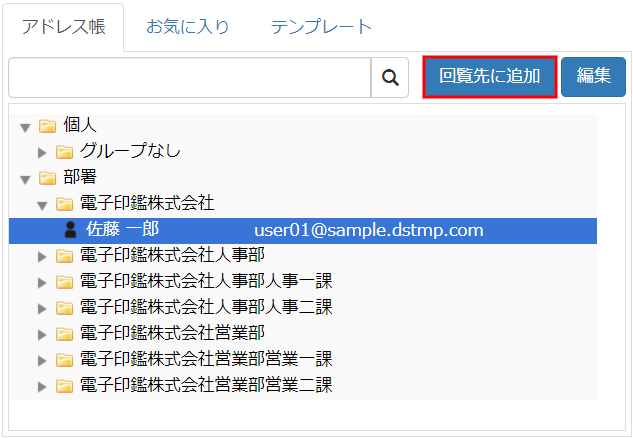Collapse the 部署 tree node
The width and height of the screenshot is (633, 438).
(25, 179)
